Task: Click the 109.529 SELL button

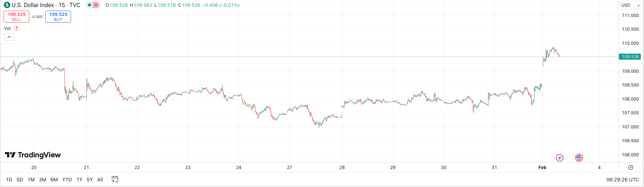Action: [16, 17]
